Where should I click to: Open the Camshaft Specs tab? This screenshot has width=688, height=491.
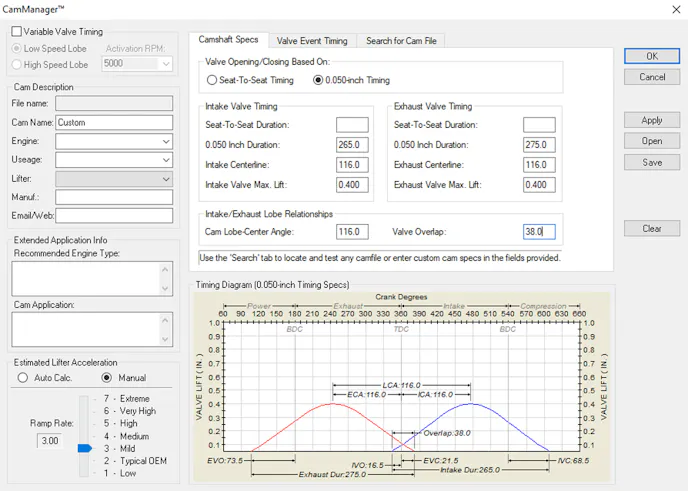coord(228,40)
